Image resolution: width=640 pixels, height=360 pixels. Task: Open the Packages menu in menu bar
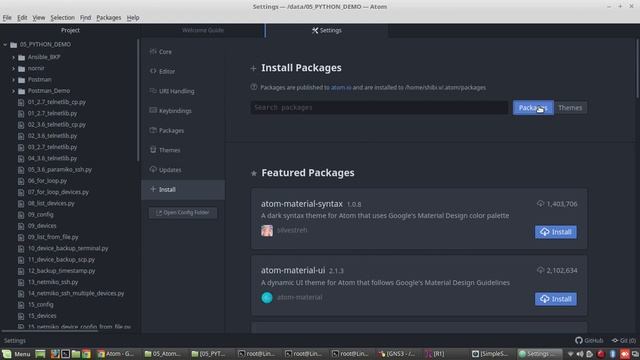pos(109,18)
